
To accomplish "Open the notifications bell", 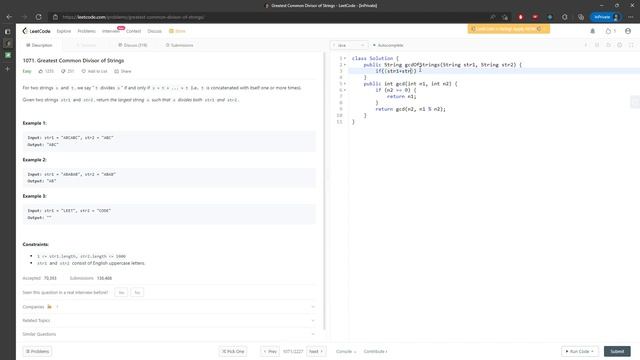I will (x=593, y=31).
